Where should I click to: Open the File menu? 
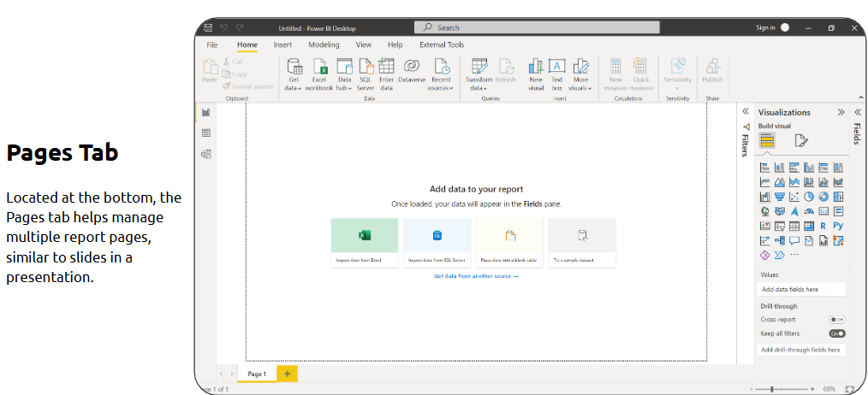[212, 44]
